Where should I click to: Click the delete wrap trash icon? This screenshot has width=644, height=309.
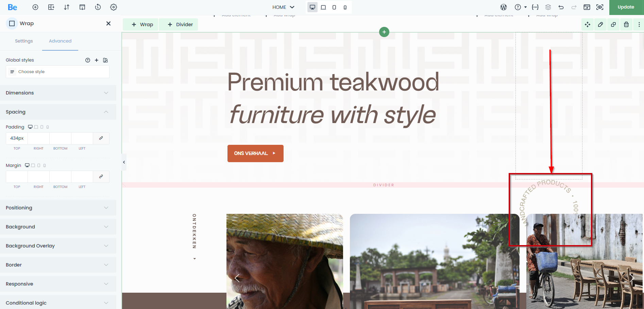626,24
